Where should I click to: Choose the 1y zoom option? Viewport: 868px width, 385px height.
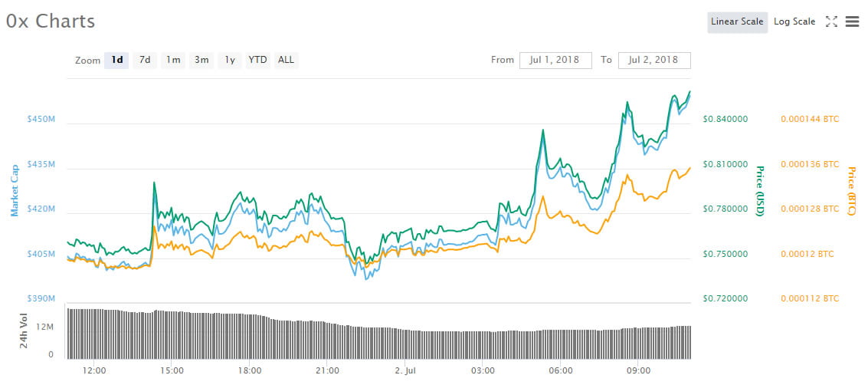tap(229, 60)
